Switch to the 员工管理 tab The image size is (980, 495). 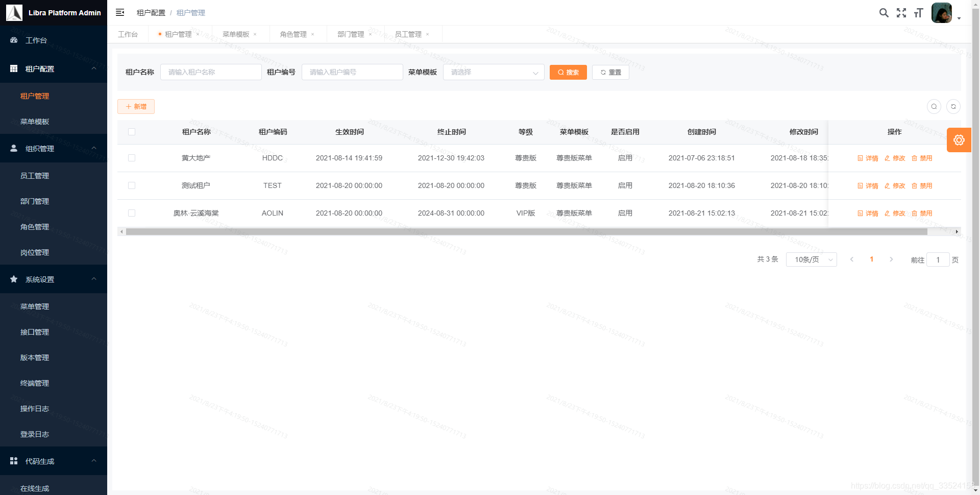[409, 34]
